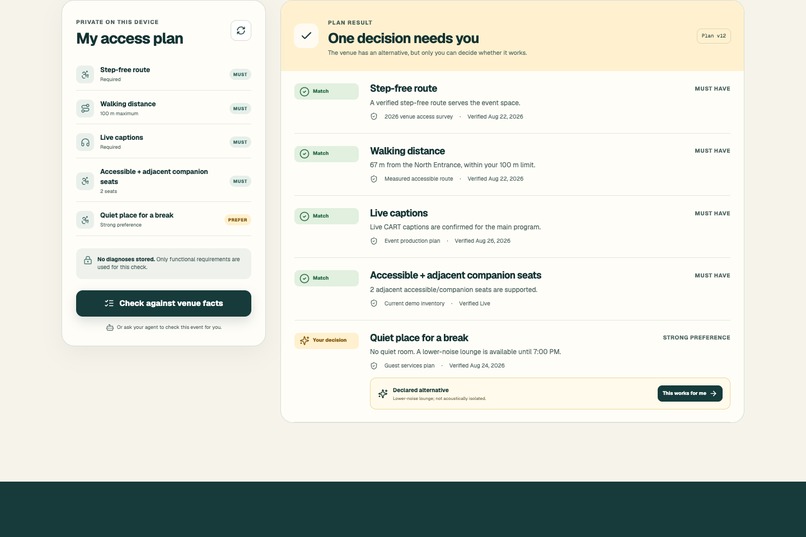Viewport: 806px width, 537px height.
Task: Click the Live captions headphones icon
Action: 85,142
